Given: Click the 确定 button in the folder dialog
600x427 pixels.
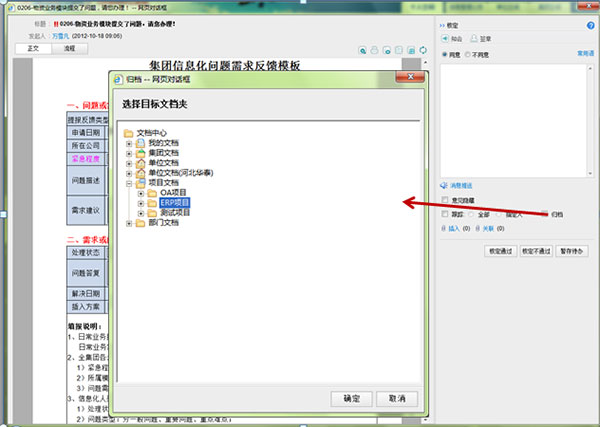Looking at the screenshot, I should 351,398.
